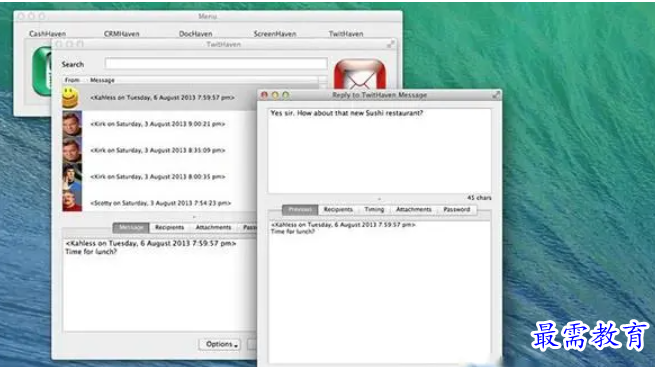Select Kirk message from 9:00:21 pm
Image resolution: width=655 pixels, height=367 pixels.
158,124
